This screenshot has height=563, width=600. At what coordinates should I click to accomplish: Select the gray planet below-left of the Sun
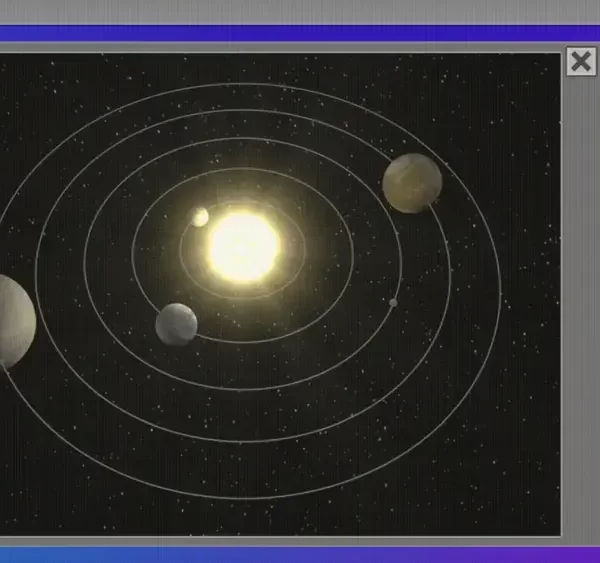coord(176,324)
